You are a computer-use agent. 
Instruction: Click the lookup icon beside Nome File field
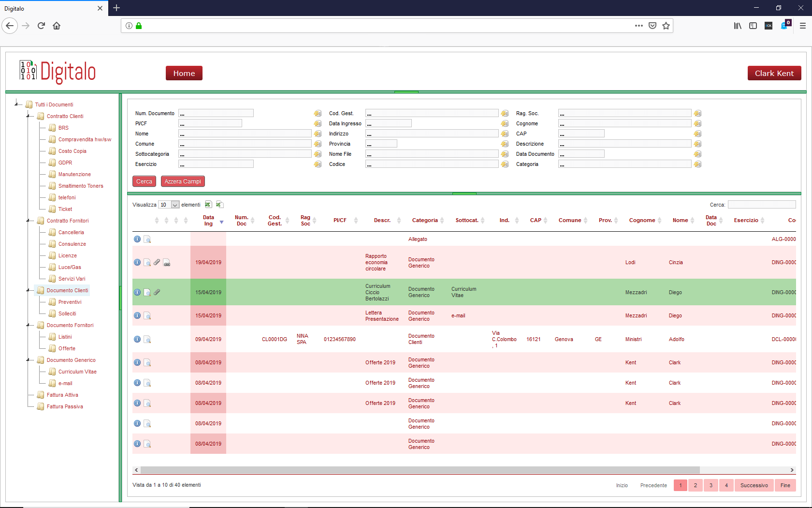click(505, 154)
